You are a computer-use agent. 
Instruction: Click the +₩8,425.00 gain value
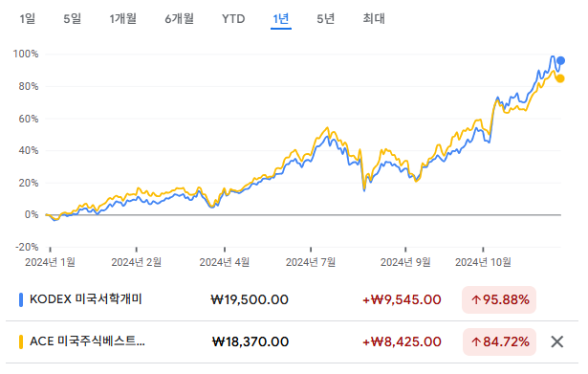tap(402, 341)
